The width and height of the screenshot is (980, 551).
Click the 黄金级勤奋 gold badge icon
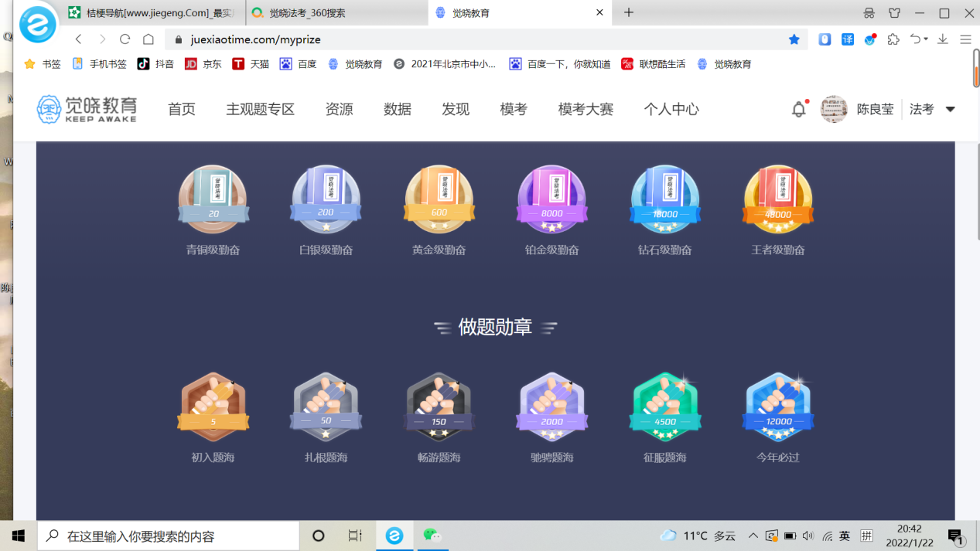(x=439, y=199)
